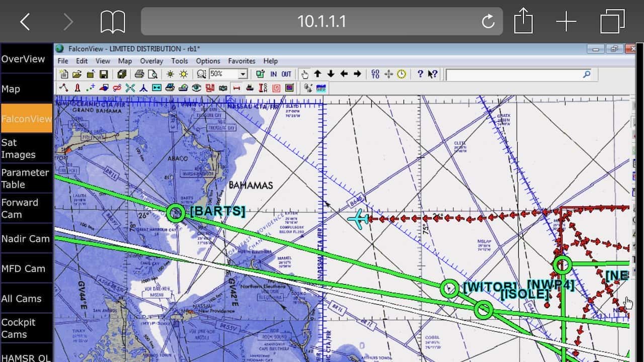644x362 pixels.
Task: Open the View menu
Action: [x=103, y=61]
